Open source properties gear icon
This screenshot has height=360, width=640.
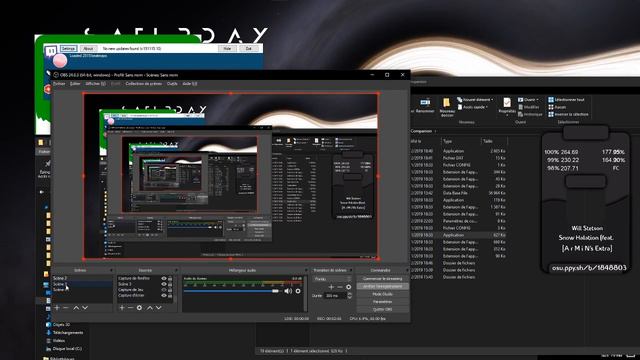pyautogui.click(x=139, y=308)
